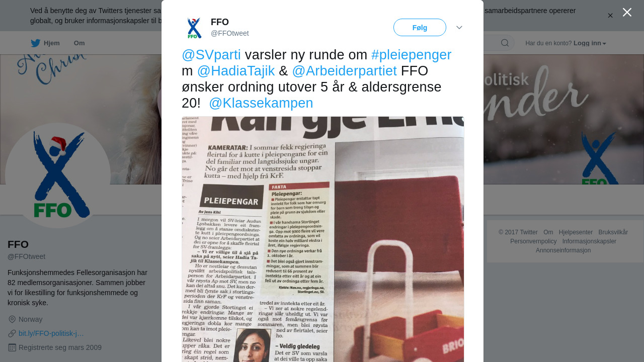Expand the tweet options chevron

pyautogui.click(x=459, y=28)
